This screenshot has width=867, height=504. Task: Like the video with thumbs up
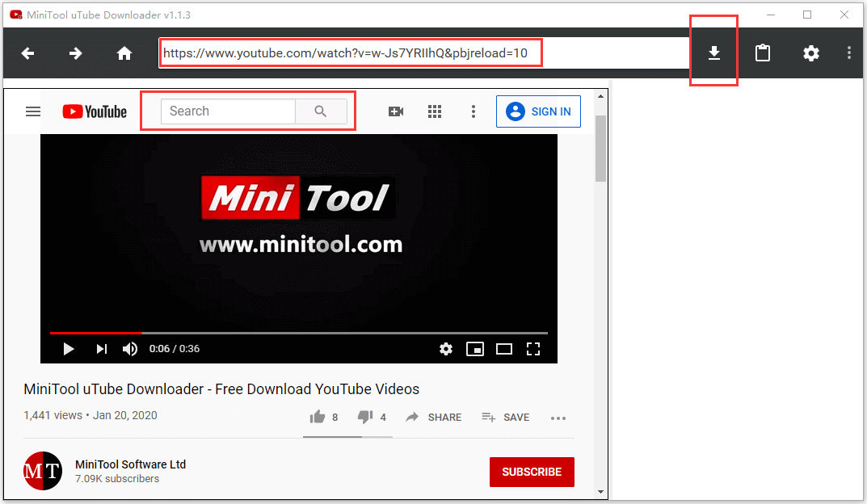pos(318,417)
